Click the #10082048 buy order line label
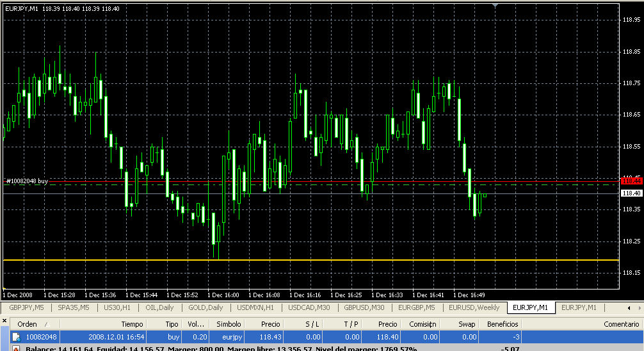 27,181
